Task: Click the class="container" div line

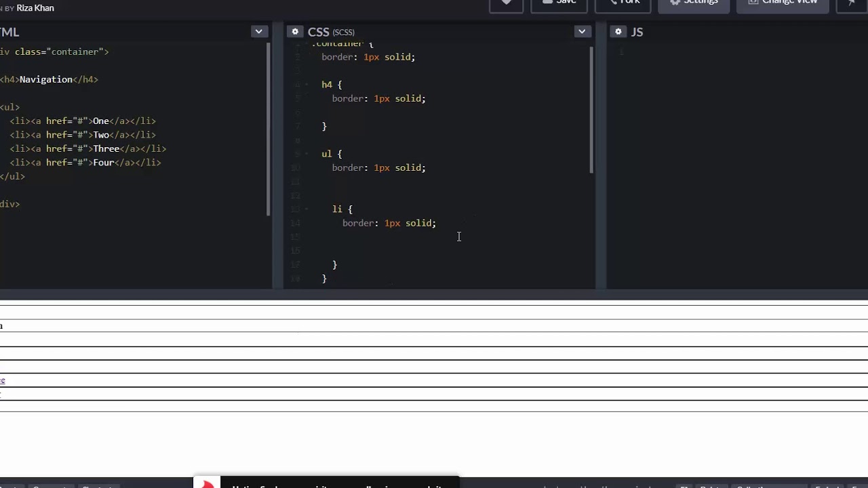Action: click(54, 52)
